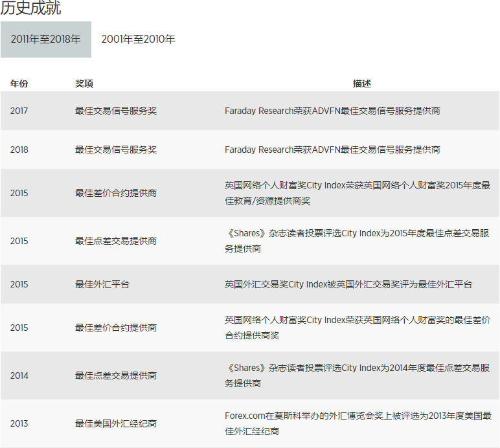
Task: Click the 2014 year cell
Action: (x=19, y=375)
